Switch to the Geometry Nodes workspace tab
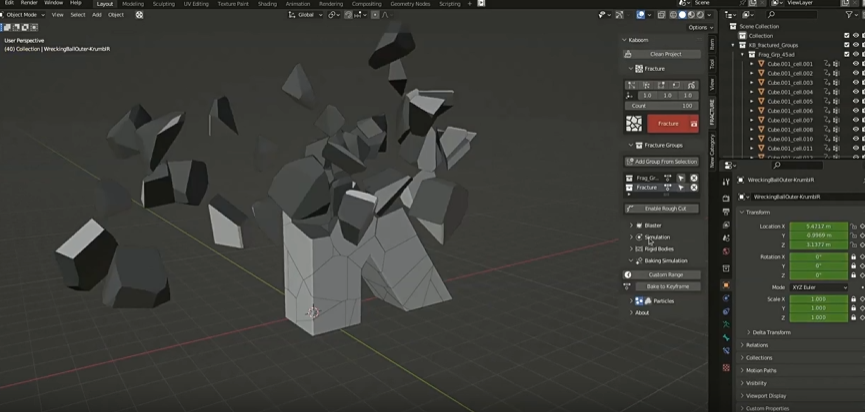 [x=410, y=4]
